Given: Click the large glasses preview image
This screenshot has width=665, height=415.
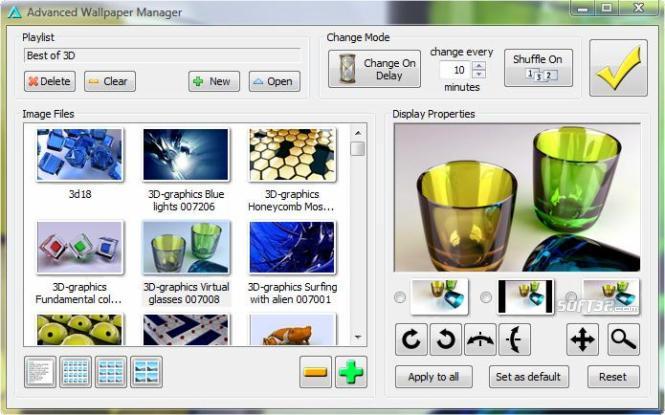Looking at the screenshot, I should 517,198.
